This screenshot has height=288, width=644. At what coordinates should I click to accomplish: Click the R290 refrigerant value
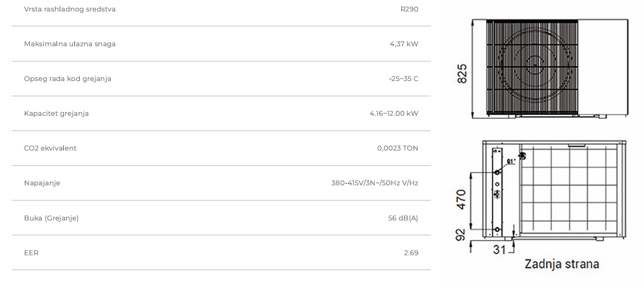[409, 9]
